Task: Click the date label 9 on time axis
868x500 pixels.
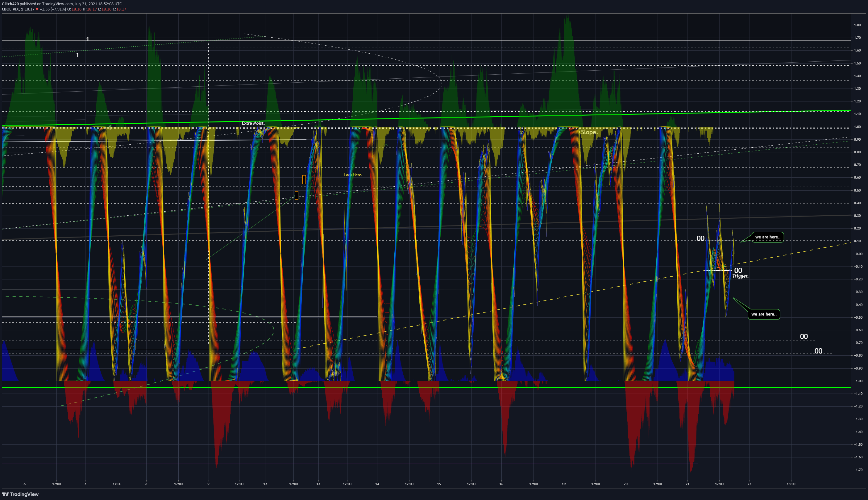Action: tap(208, 484)
